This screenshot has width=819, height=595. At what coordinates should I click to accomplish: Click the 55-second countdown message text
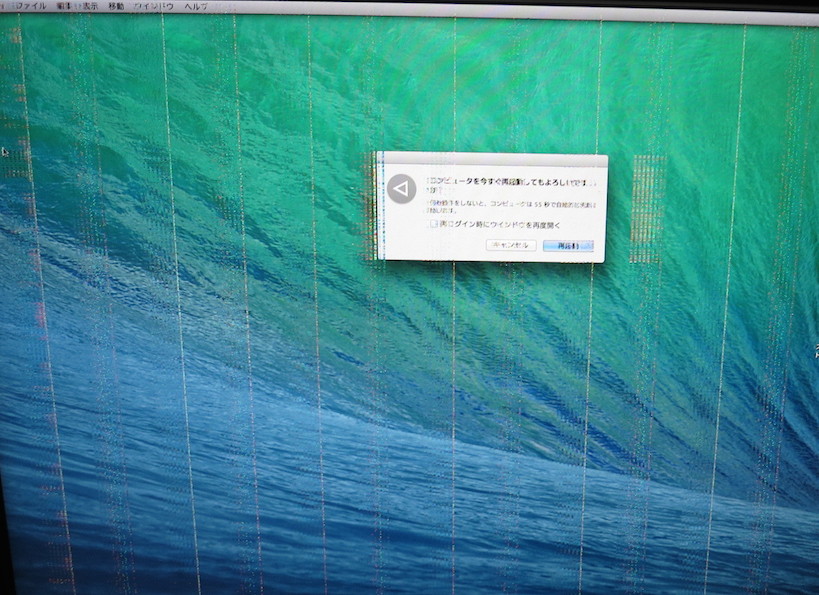click(x=510, y=207)
